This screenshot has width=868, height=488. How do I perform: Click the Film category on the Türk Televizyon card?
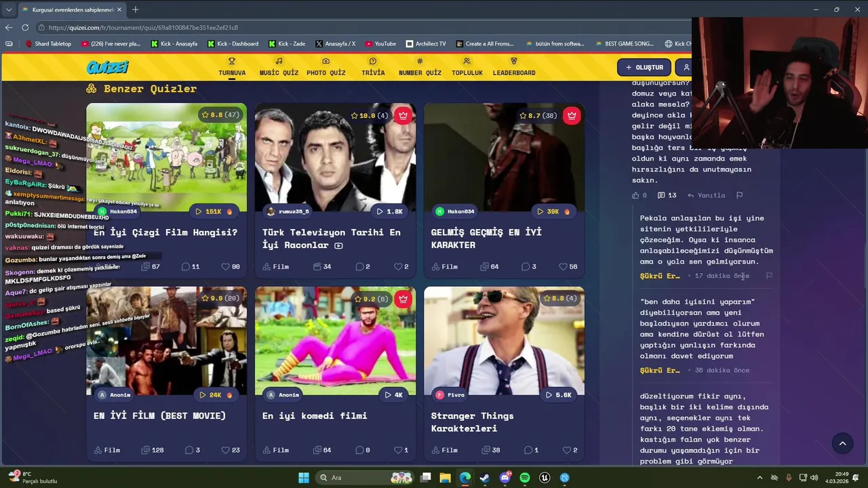[275, 266]
